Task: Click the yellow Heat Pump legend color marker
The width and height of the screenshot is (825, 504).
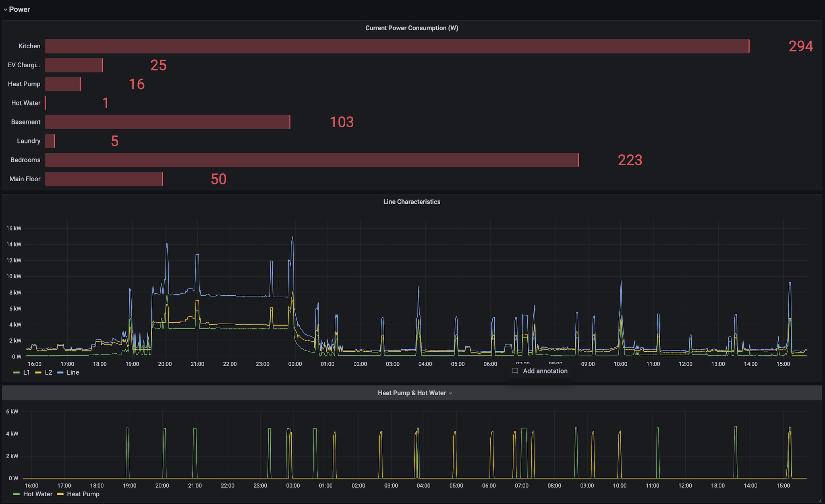Action: pyautogui.click(x=60, y=494)
